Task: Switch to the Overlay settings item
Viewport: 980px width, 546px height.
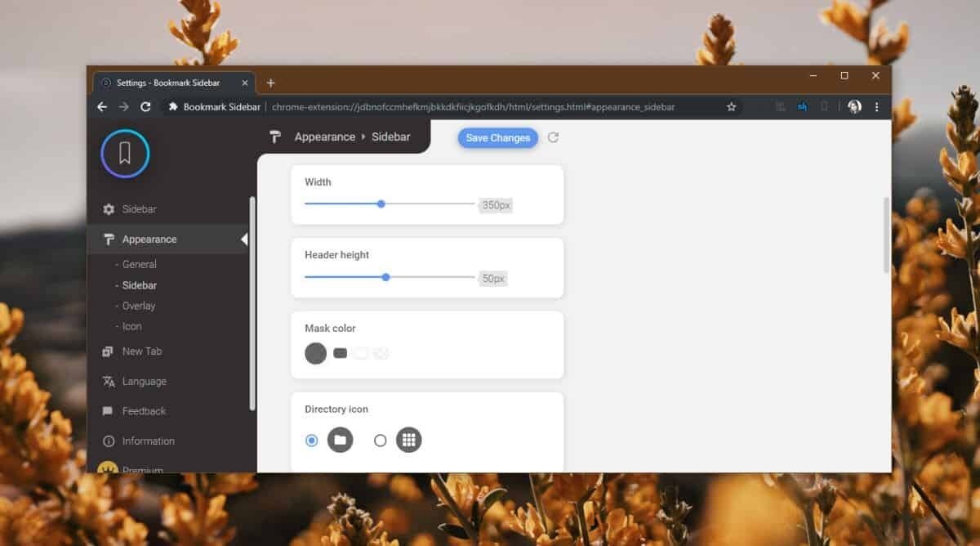Action: pos(138,306)
